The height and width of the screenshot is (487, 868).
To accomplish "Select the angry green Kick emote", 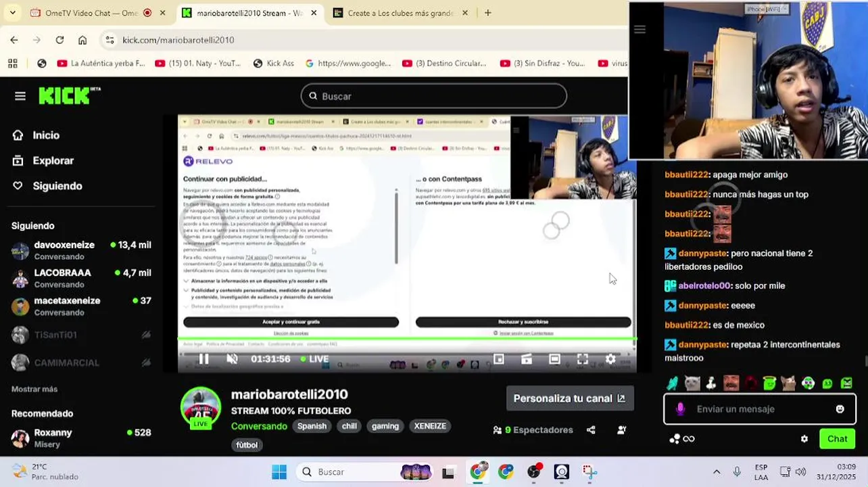I will pos(847,384).
